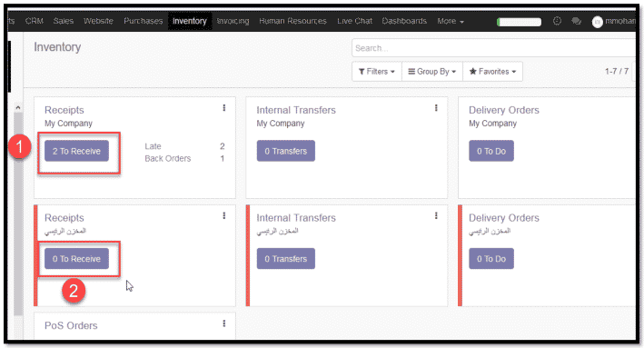Image resolution: width=644 pixels, height=348 pixels.
Task: Open the Live Chat menu
Action: pos(354,21)
